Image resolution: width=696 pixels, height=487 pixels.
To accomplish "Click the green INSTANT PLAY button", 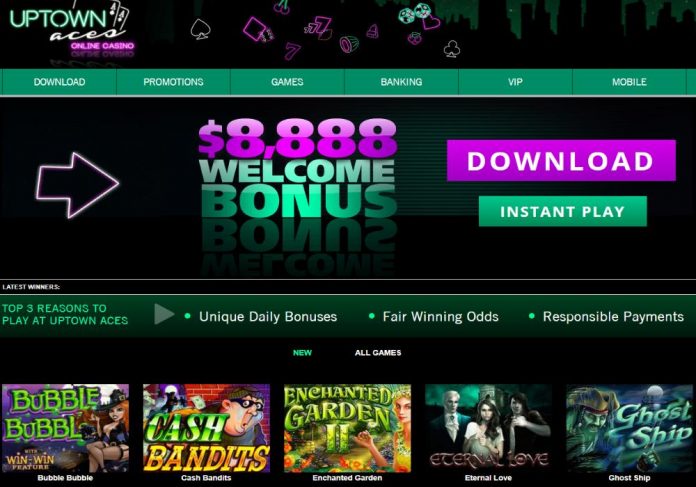I will click(x=562, y=211).
